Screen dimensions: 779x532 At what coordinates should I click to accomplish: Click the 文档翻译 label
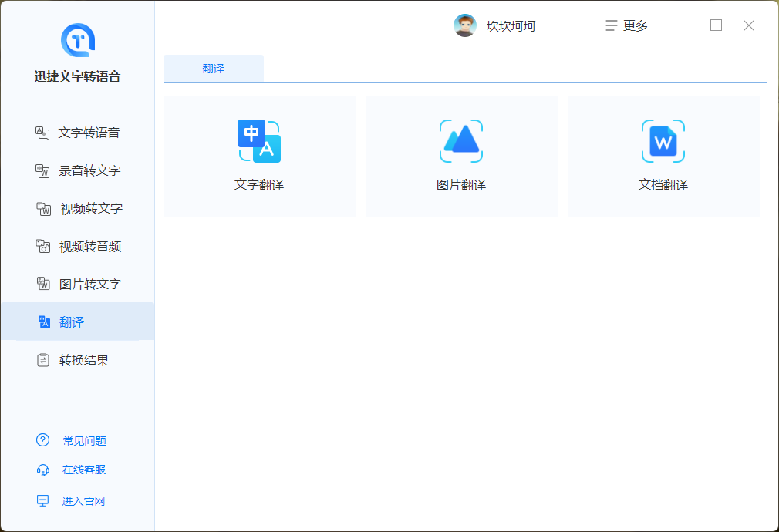pyautogui.click(x=663, y=185)
